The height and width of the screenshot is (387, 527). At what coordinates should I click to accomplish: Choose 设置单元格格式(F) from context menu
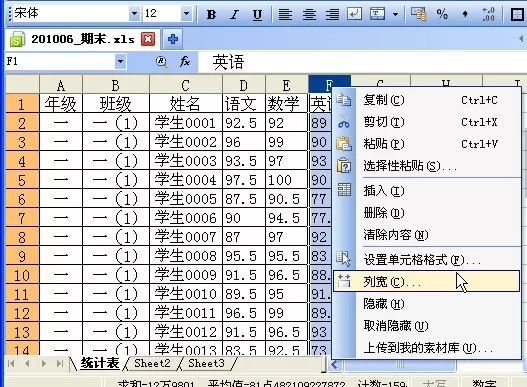(x=427, y=260)
